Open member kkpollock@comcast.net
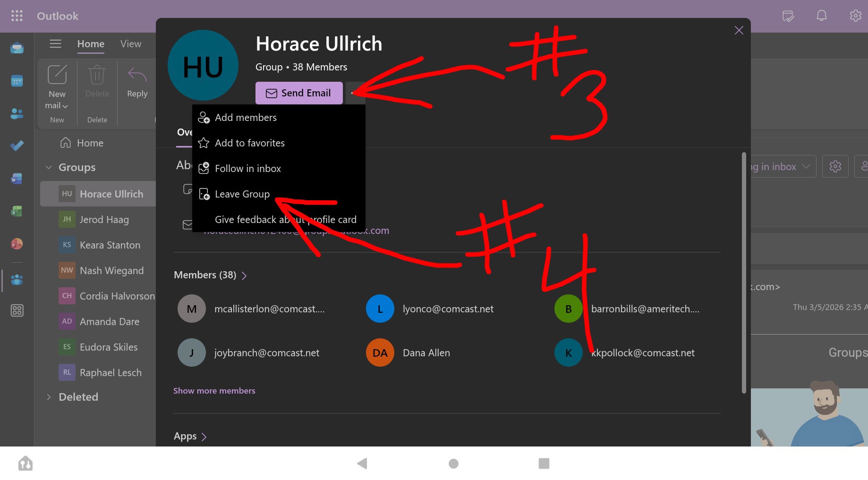The height and width of the screenshot is (480, 868). pos(625,352)
